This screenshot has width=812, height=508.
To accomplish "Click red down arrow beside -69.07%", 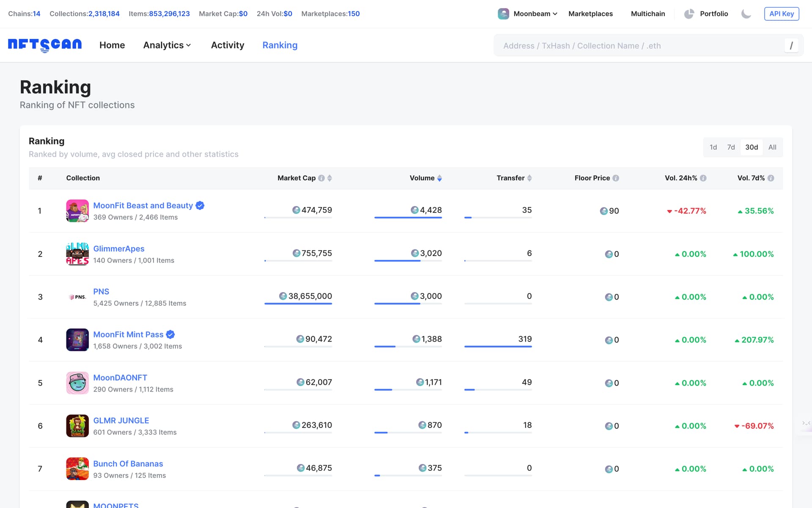I will [x=737, y=426].
